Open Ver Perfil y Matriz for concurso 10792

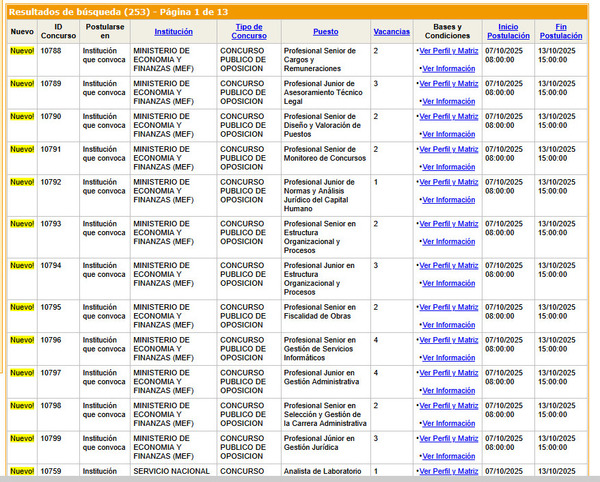point(448,182)
